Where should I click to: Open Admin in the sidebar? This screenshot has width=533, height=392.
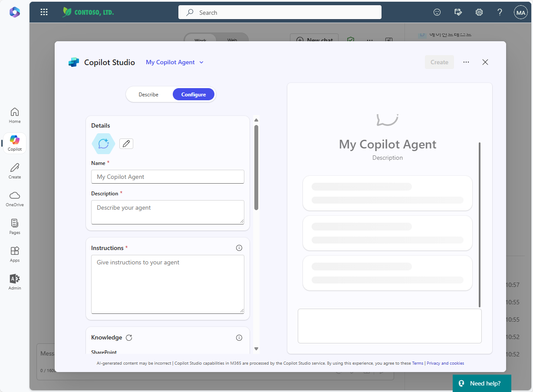(x=15, y=282)
